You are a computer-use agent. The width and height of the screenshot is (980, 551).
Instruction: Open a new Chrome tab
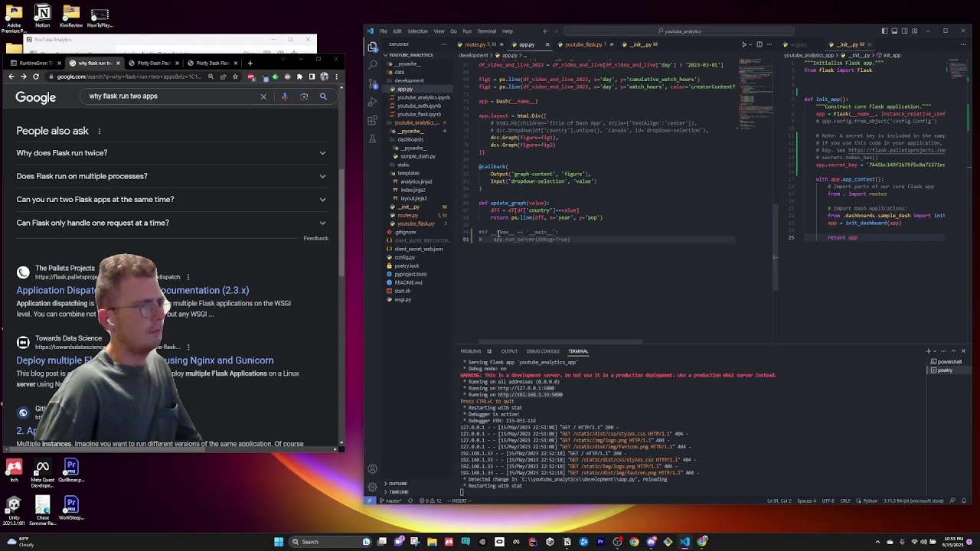250,63
